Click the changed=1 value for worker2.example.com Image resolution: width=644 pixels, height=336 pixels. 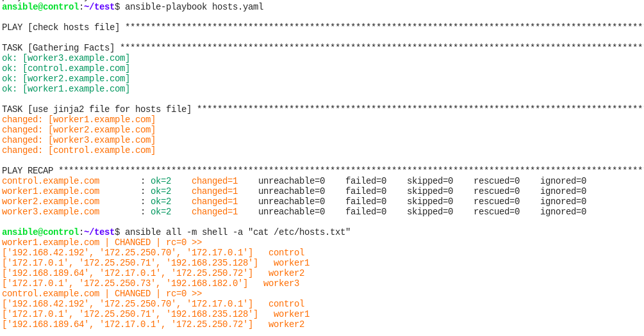[x=215, y=202]
